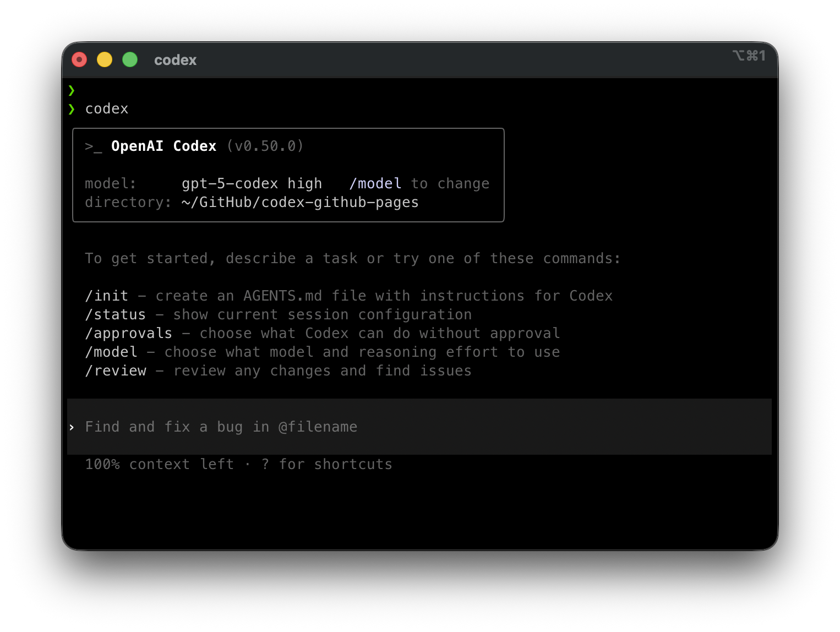Viewport: 840px width, 632px height.
Task: Click the green zoom traffic light
Action: 130,59
